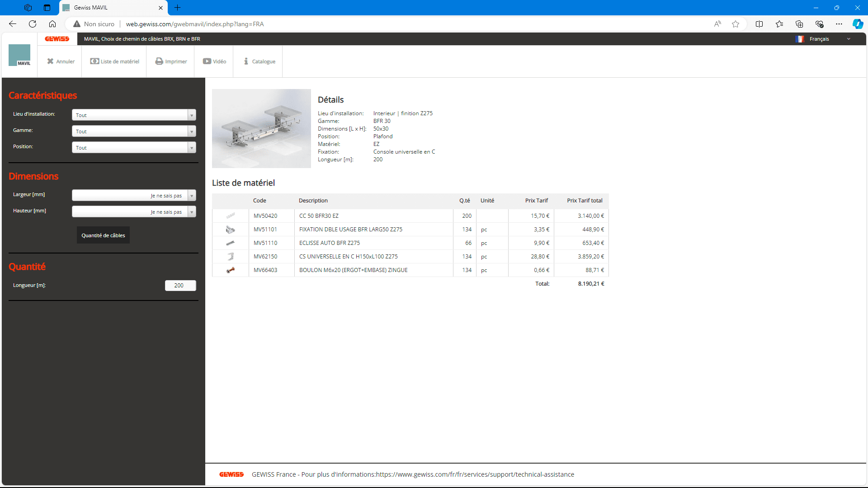Screen dimensions: 868x488
Task: Open tab actions menu icon
Action: tap(47, 8)
